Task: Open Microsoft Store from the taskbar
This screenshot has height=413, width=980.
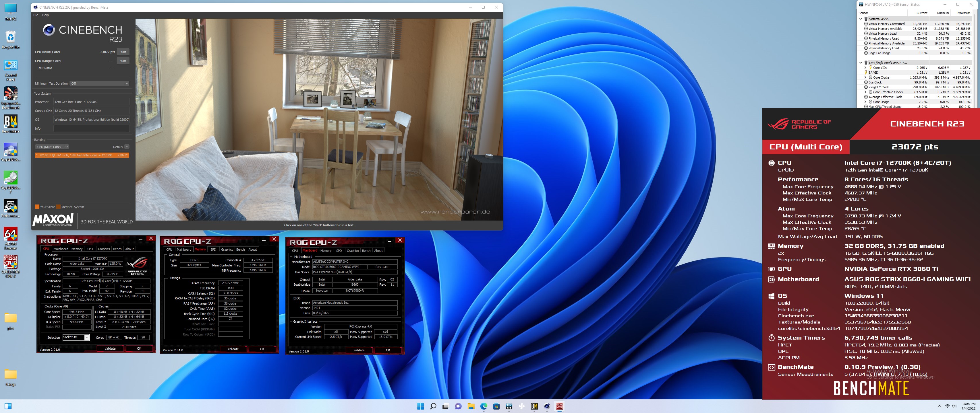Action: click(496, 406)
